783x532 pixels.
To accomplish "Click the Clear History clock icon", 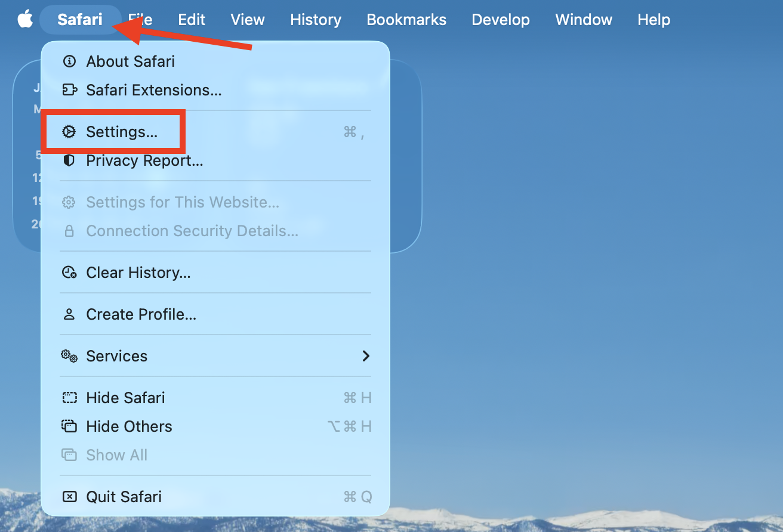I will (69, 273).
